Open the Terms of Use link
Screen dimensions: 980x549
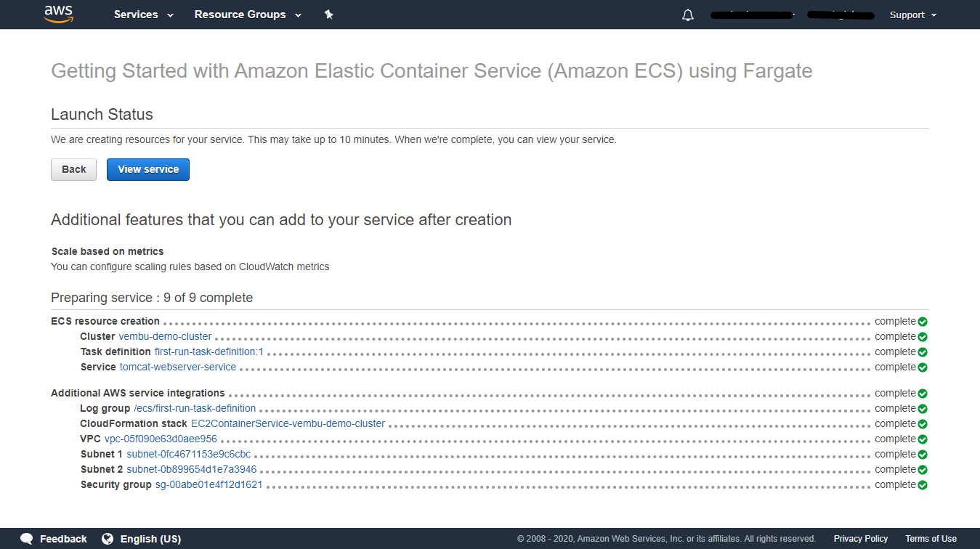coord(931,539)
